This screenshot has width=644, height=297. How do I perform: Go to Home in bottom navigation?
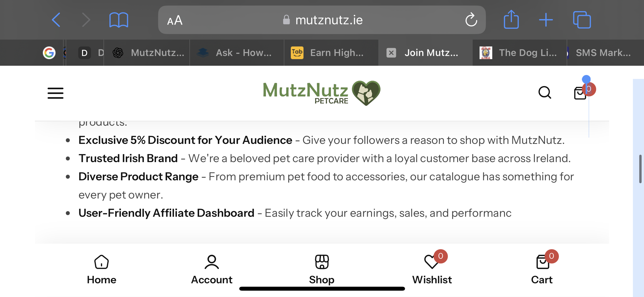click(x=102, y=269)
